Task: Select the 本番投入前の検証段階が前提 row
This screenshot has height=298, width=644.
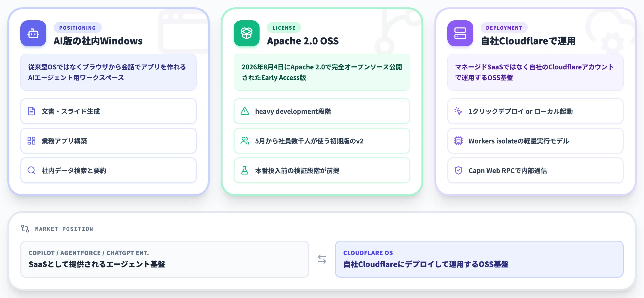Action: click(322, 170)
